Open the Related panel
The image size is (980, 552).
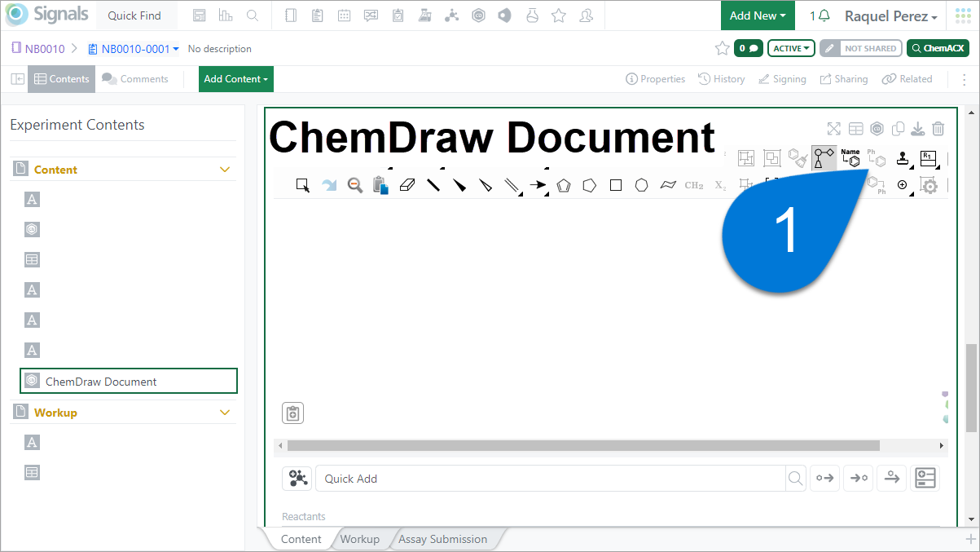coord(907,79)
